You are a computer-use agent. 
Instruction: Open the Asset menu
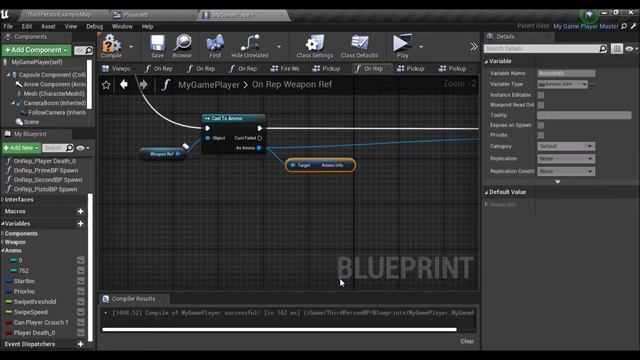[48, 27]
